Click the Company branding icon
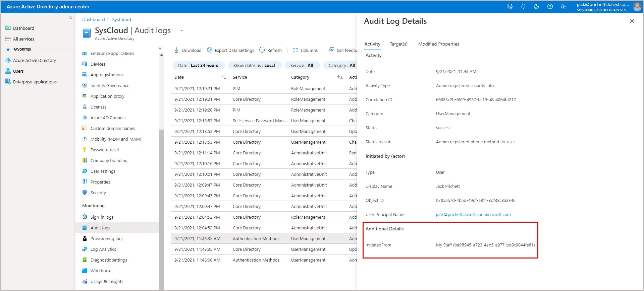 coord(85,160)
